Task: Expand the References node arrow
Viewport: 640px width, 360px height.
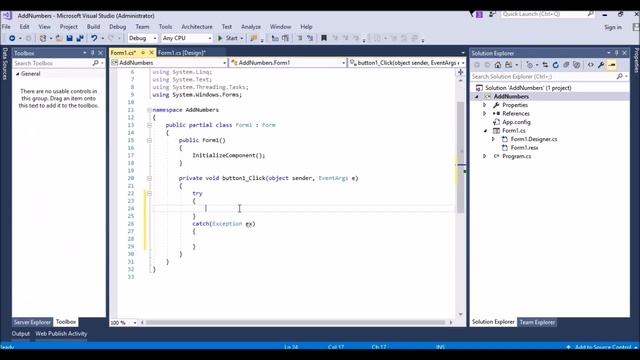Action: [x=484, y=114]
